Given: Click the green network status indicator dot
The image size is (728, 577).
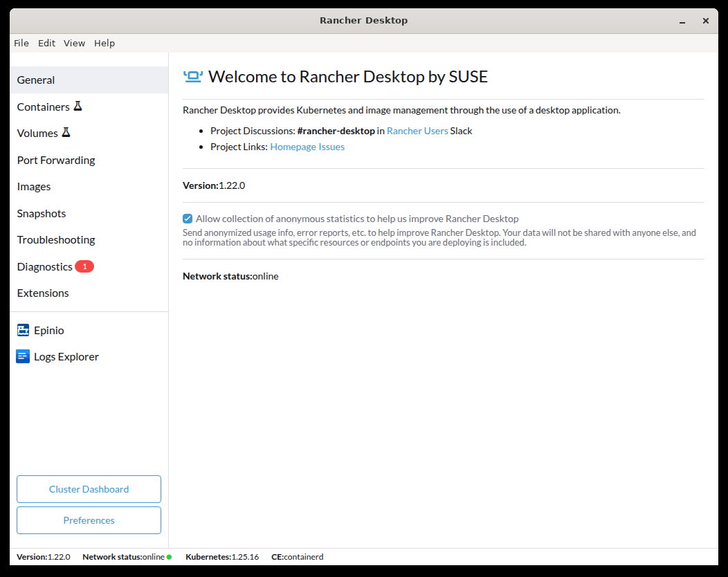Looking at the screenshot, I should (169, 557).
